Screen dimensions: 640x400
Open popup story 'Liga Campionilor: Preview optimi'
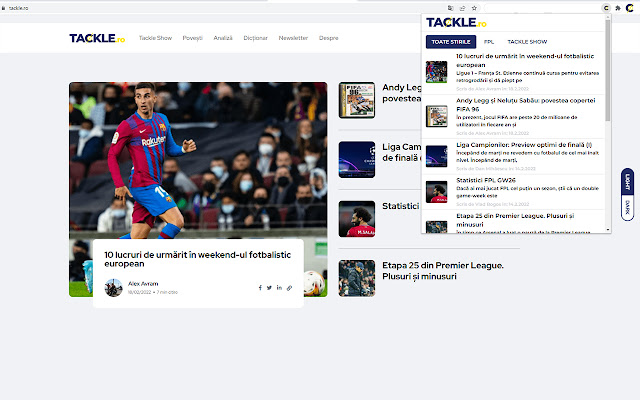(x=524, y=144)
